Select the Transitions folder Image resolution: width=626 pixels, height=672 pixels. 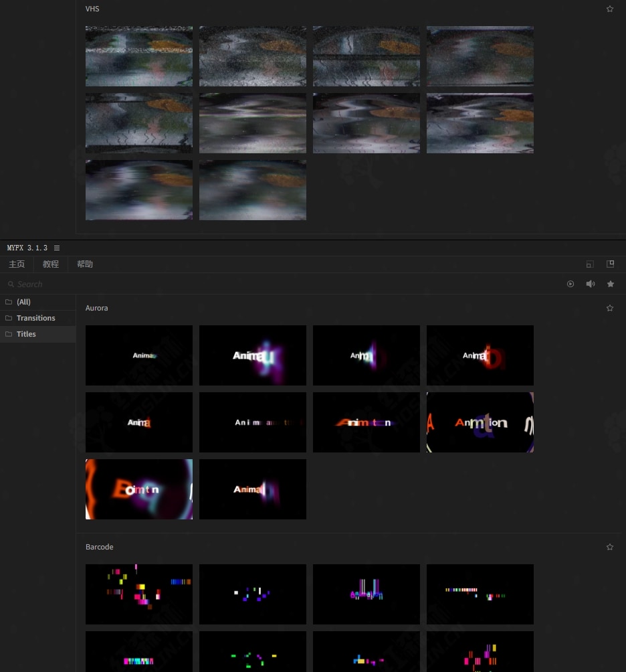[37, 318]
